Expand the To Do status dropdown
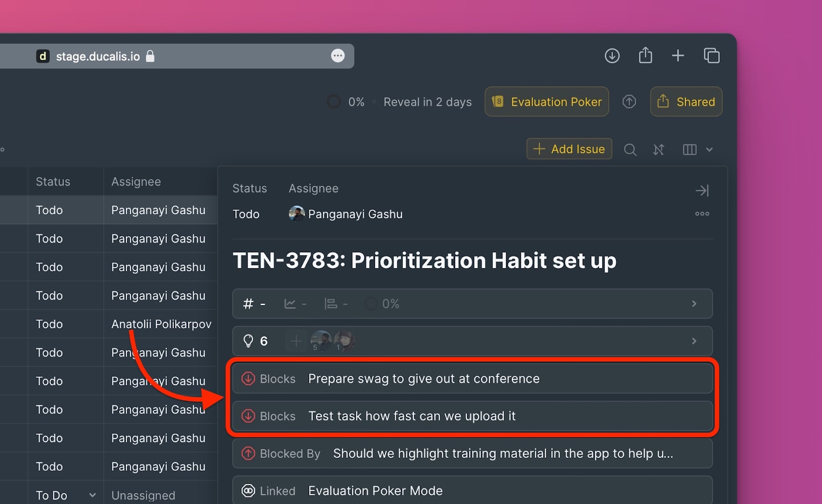The height and width of the screenshot is (504, 822). [x=92, y=495]
